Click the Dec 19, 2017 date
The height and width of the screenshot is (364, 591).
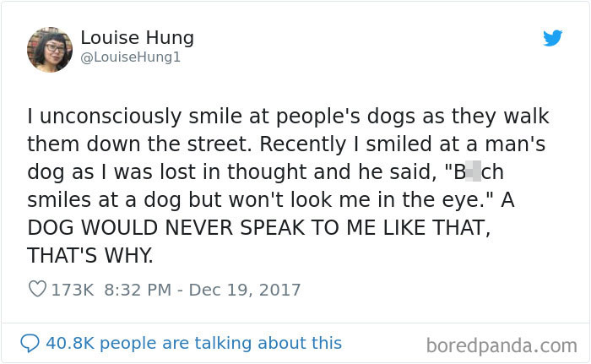point(245,290)
